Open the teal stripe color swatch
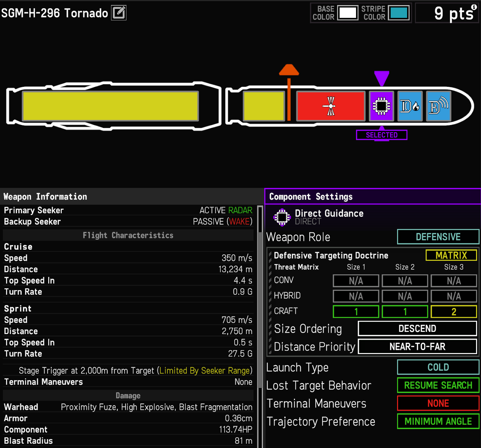The width and height of the screenshot is (481, 448). tap(399, 13)
